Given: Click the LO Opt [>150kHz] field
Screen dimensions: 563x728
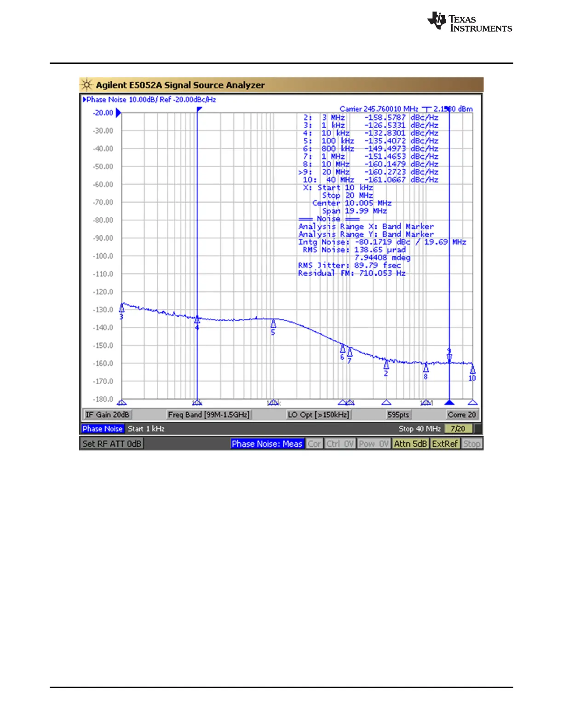Looking at the screenshot, I should click(x=318, y=415).
